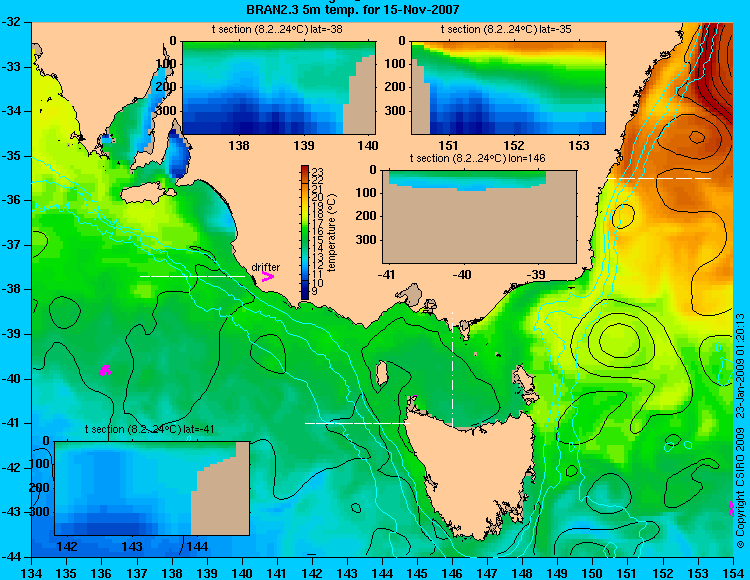The image size is (750, 580).
Task: Click on the Tasmania landmass
Action: pyautogui.click(x=474, y=469)
